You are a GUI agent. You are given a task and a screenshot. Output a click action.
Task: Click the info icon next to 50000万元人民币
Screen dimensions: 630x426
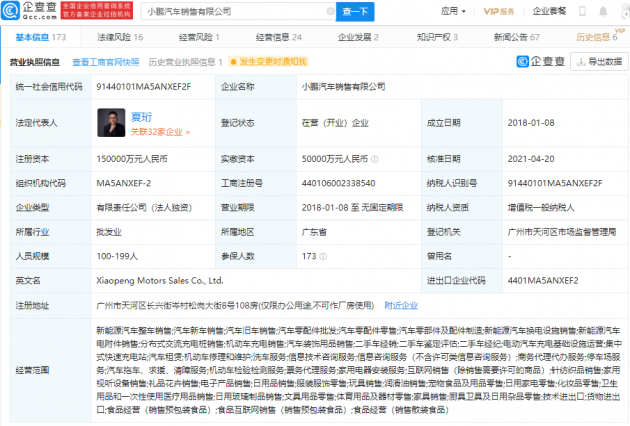click(374, 159)
